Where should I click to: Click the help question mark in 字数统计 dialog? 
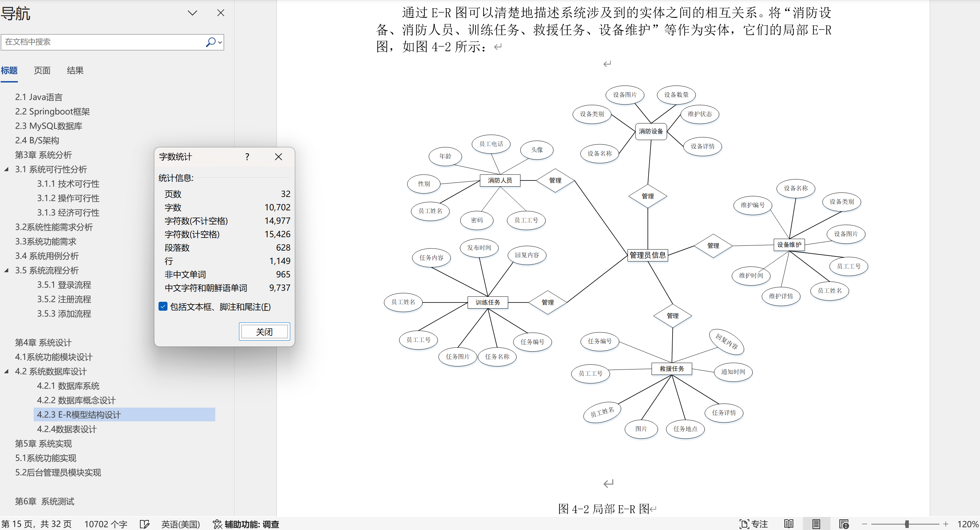[x=247, y=157]
